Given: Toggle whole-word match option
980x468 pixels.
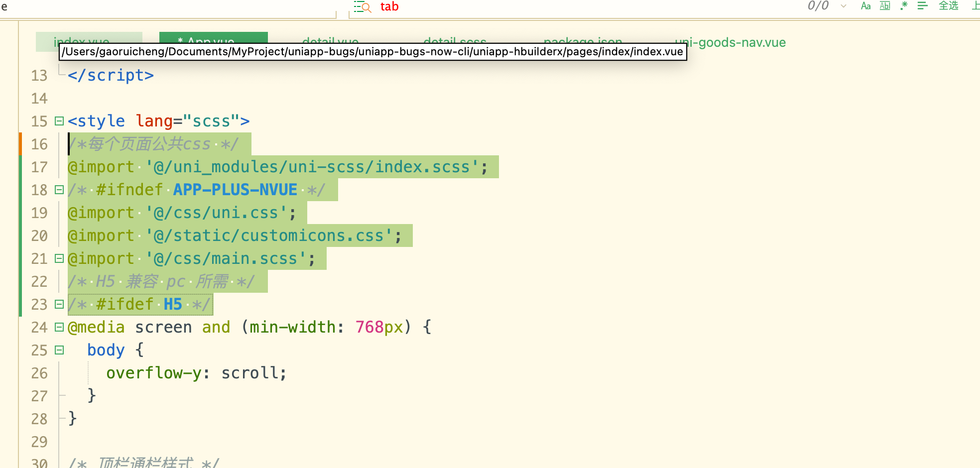Looking at the screenshot, I should pyautogui.click(x=885, y=6).
